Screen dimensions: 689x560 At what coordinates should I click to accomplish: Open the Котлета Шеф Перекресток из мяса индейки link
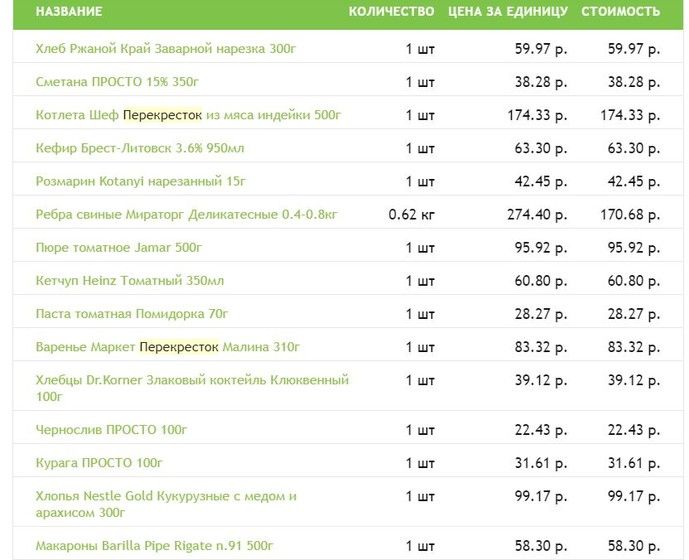(x=188, y=115)
